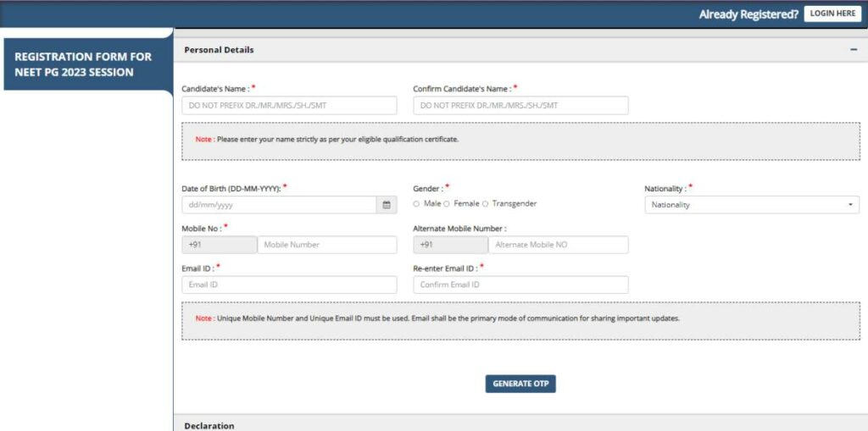Select the Transgender gender option
The width and height of the screenshot is (868, 431).
click(x=486, y=204)
